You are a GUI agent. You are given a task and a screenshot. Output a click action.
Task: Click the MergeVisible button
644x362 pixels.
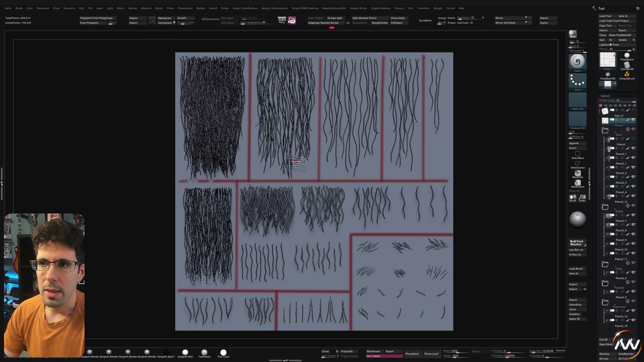coord(379,23)
